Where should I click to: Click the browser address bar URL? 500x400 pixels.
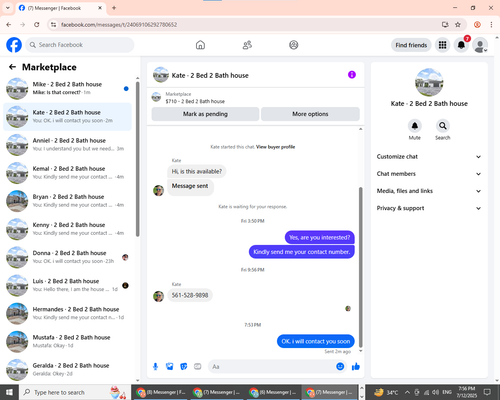click(119, 25)
